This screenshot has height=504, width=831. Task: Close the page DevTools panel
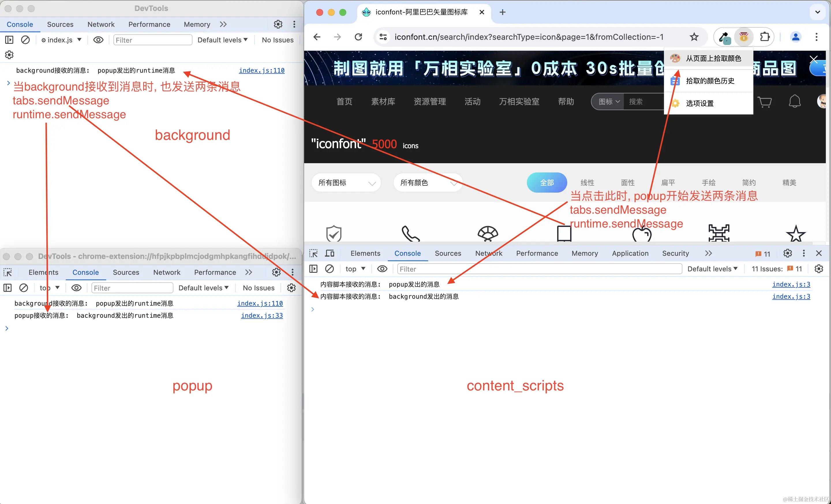(819, 253)
